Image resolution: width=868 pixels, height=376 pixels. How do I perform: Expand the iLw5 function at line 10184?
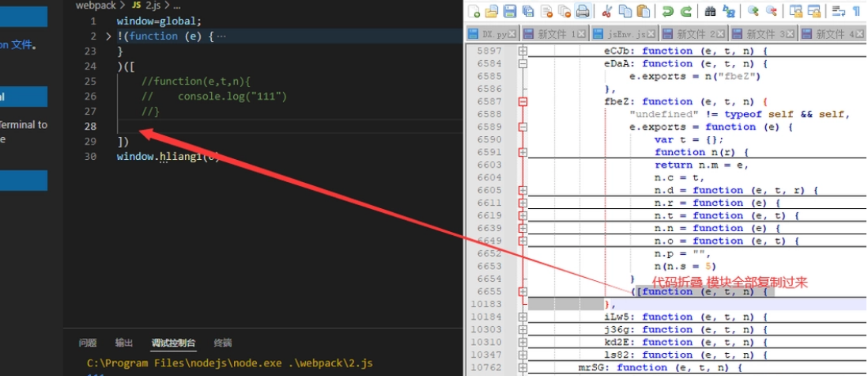(523, 317)
